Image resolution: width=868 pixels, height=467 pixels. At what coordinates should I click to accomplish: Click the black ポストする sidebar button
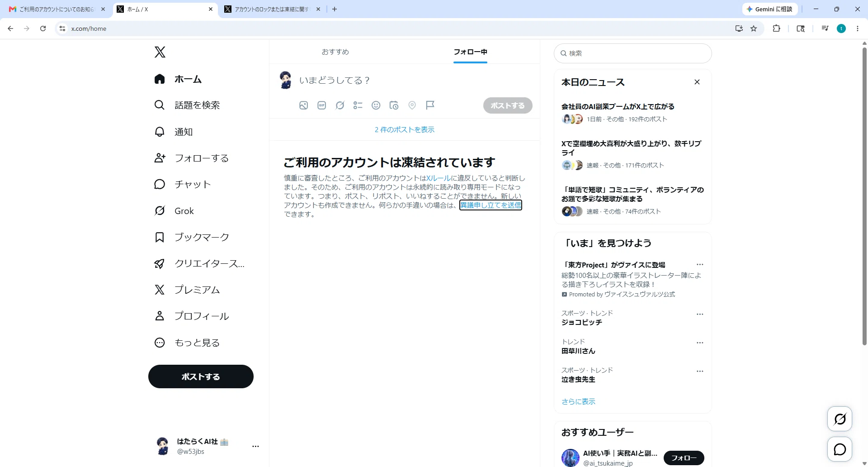tap(201, 376)
